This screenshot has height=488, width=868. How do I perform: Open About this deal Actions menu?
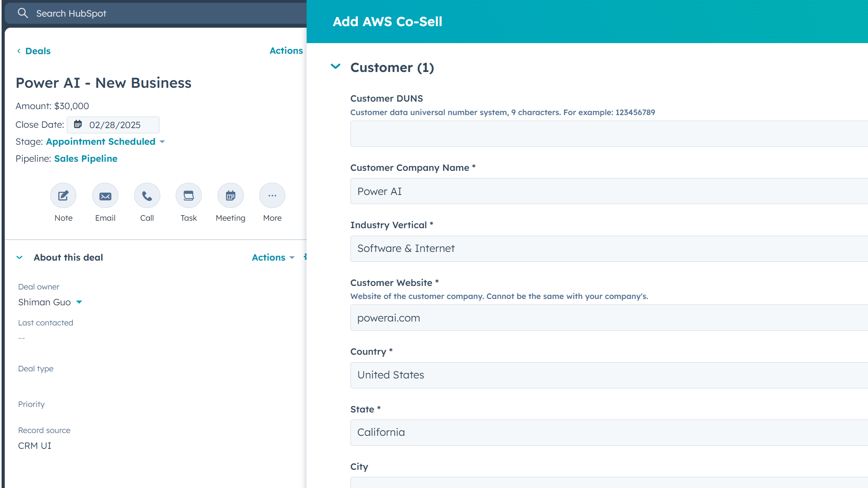click(273, 257)
